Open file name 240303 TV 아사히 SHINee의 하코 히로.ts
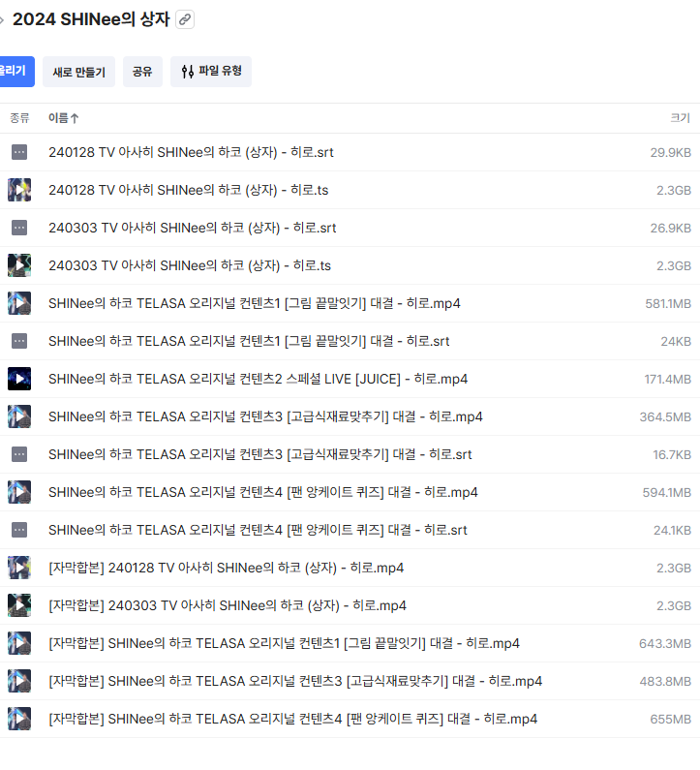700x770 pixels. coord(190,265)
